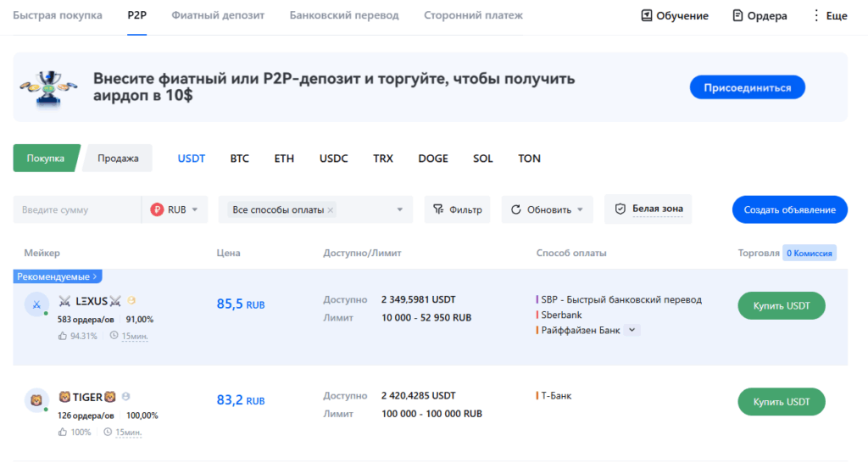Viewport: 868px width, 463px height.
Task: Expand more payment methods after Райффайзен Банк
Action: point(632,330)
